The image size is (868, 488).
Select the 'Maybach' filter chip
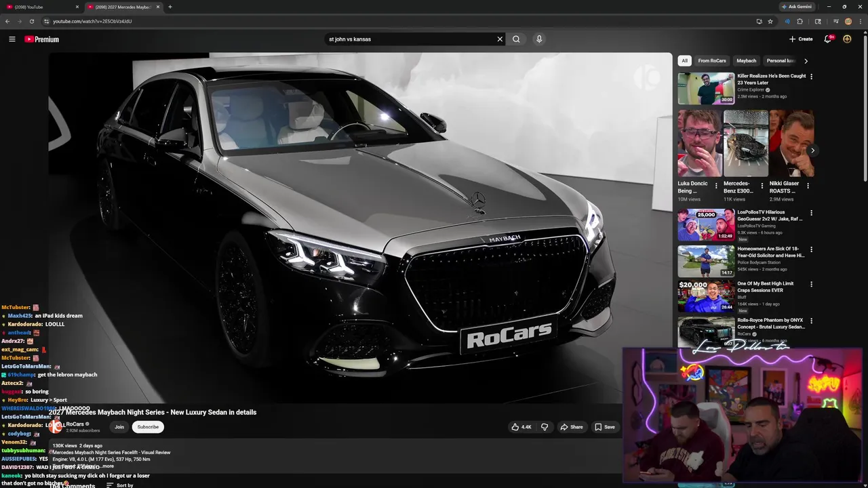coord(746,61)
